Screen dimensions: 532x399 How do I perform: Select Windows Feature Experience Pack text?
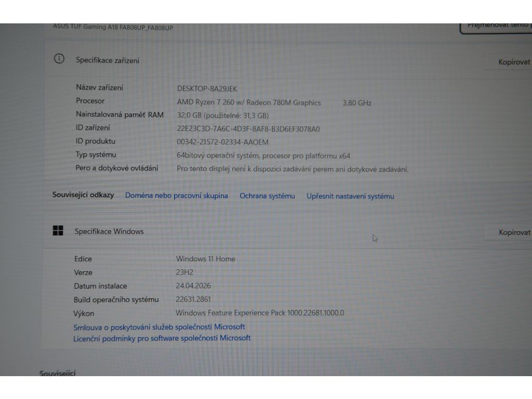point(260,313)
